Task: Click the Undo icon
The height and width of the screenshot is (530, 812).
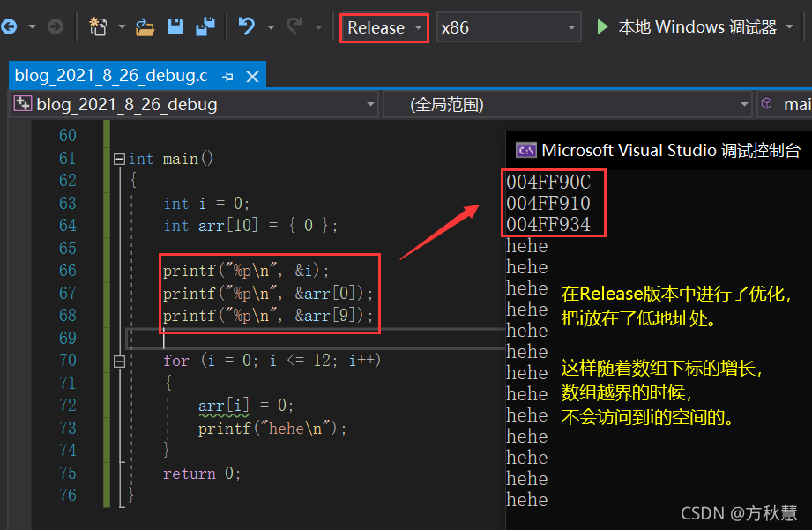Action: pos(247,26)
